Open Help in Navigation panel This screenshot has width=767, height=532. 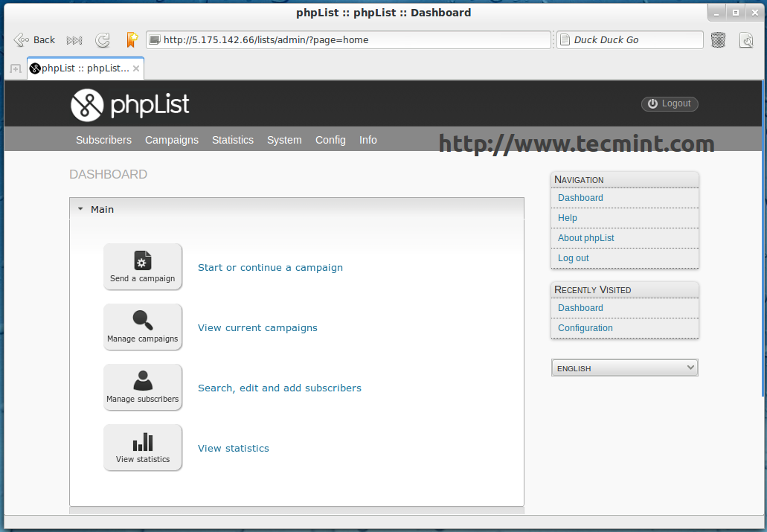[x=568, y=218]
